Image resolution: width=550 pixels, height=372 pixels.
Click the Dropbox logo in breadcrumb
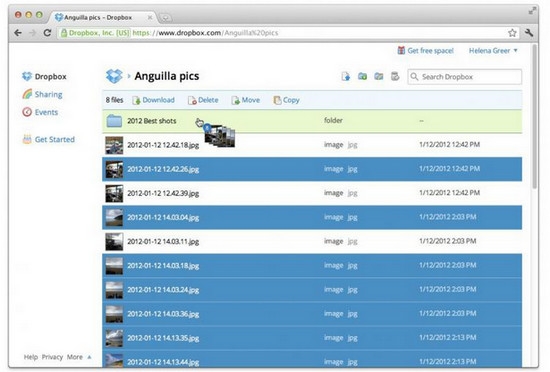pos(114,76)
